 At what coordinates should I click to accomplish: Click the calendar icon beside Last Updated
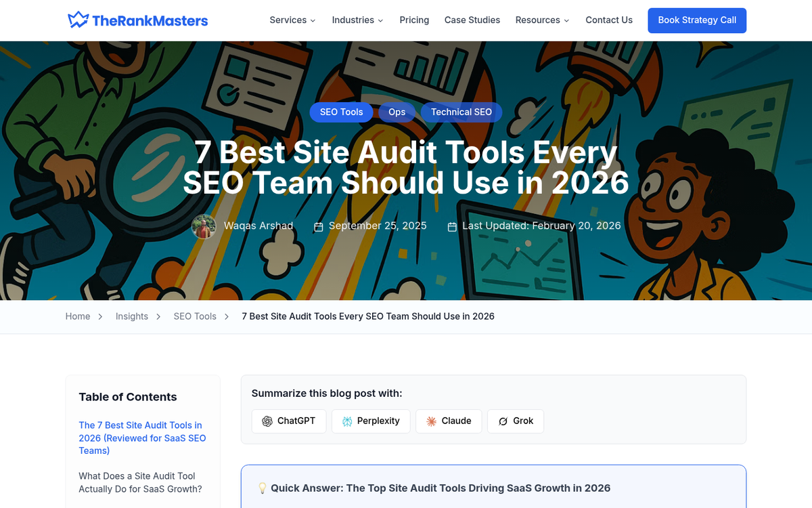tap(452, 226)
